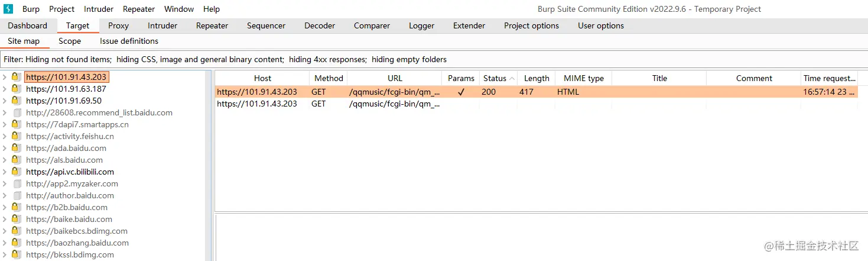Image resolution: width=868 pixels, height=261 pixels.
Task: Switch to the Extender tab
Action: tap(469, 25)
